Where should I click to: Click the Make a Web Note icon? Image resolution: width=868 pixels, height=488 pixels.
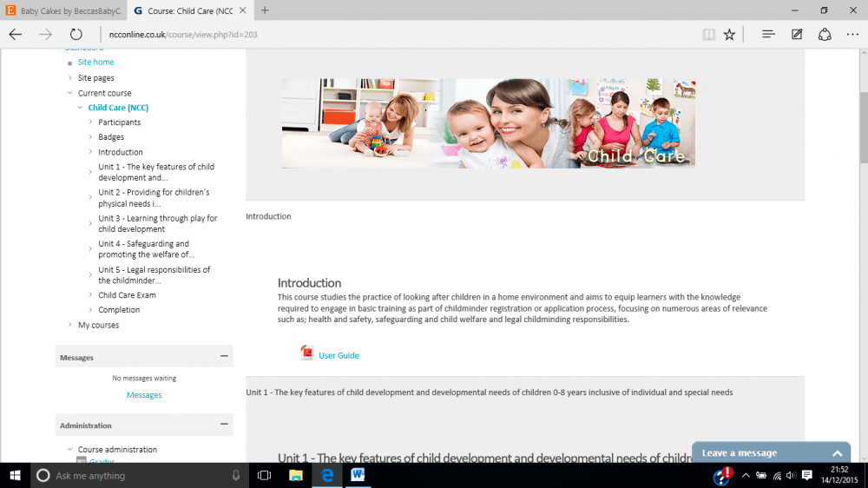[x=797, y=35]
